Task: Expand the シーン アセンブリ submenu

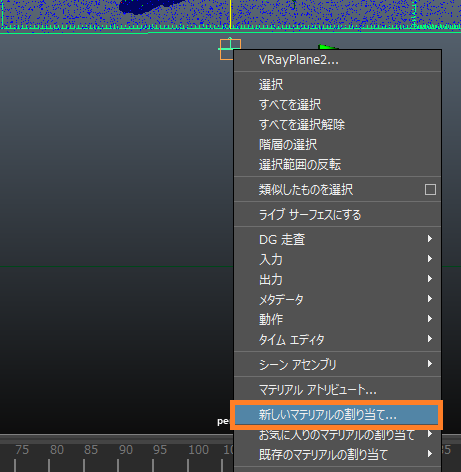Action: tap(337, 364)
